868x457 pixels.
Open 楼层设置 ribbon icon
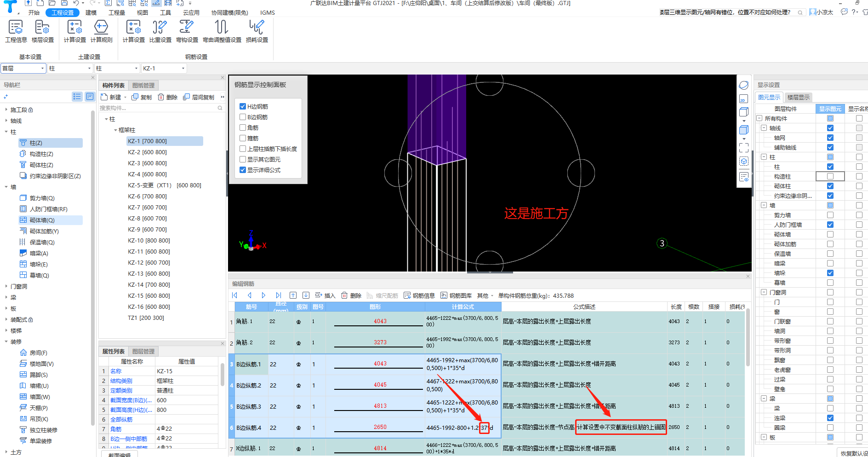[43, 31]
